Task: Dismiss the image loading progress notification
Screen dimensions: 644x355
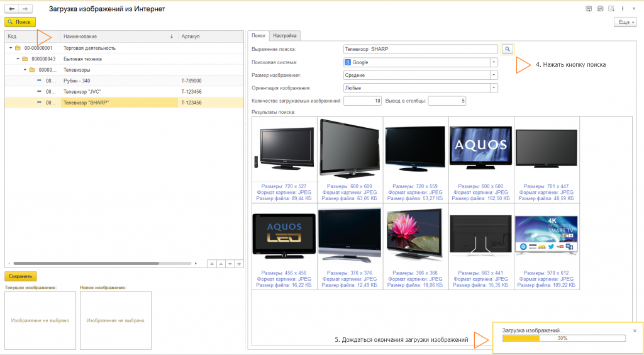Action: [634, 330]
